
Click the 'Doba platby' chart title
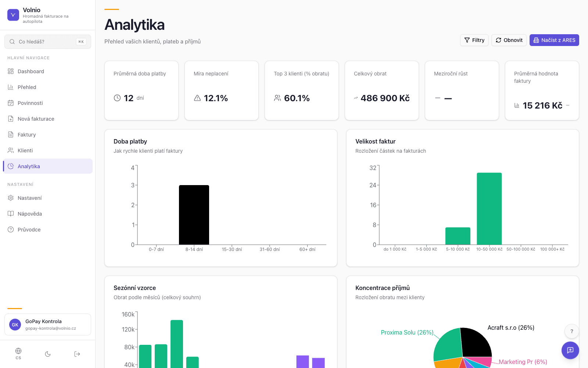pos(130,141)
